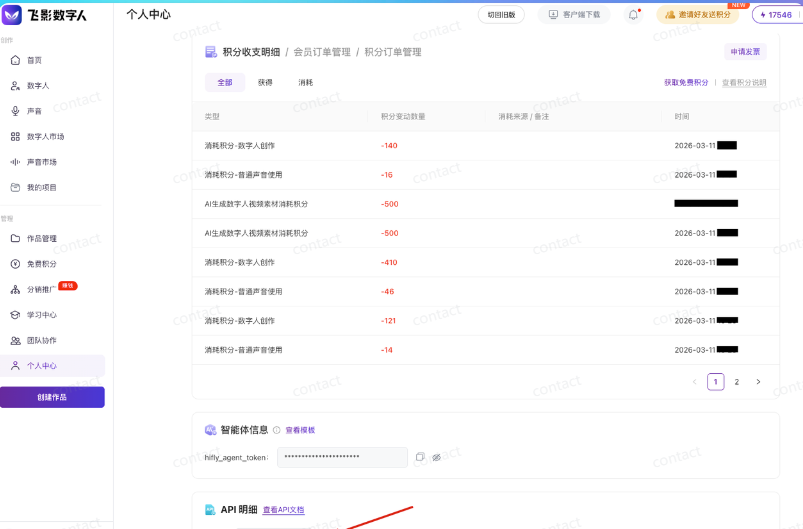This screenshot has height=529, width=803.
Task: Click the -410 points value
Action: click(x=389, y=262)
